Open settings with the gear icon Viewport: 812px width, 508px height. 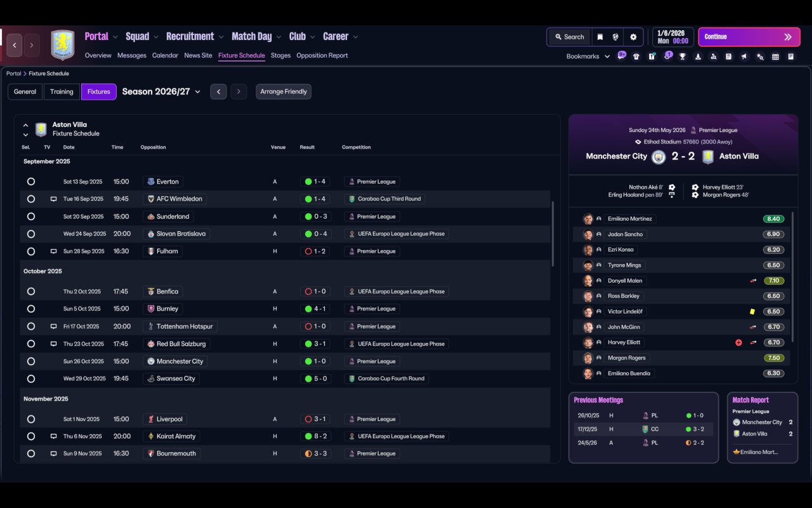[633, 37]
